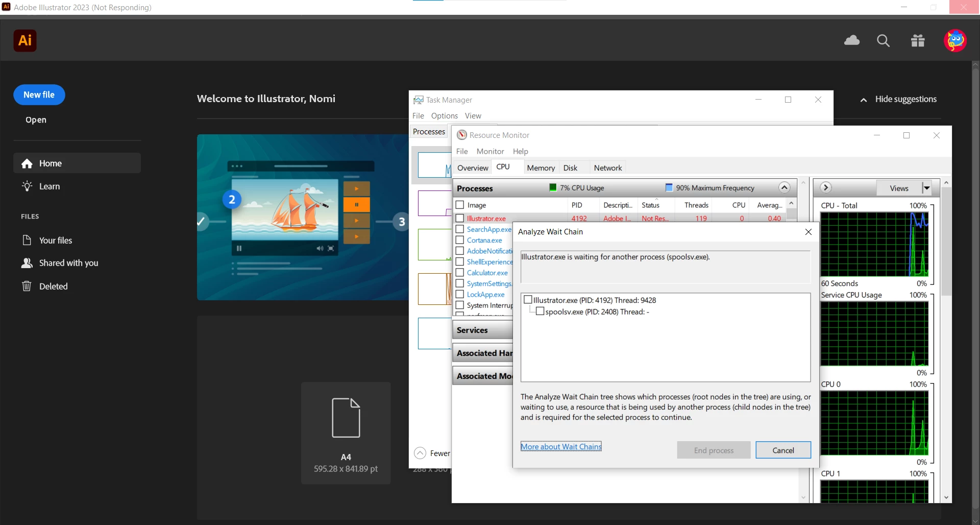The image size is (980, 525).
Task: Open the Creative Cloud sync status icon
Action: tap(852, 40)
